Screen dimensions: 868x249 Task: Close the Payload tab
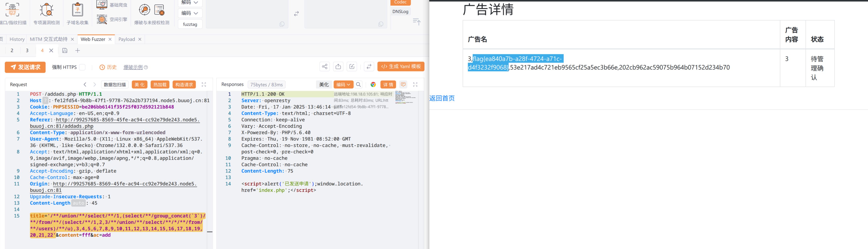click(140, 39)
